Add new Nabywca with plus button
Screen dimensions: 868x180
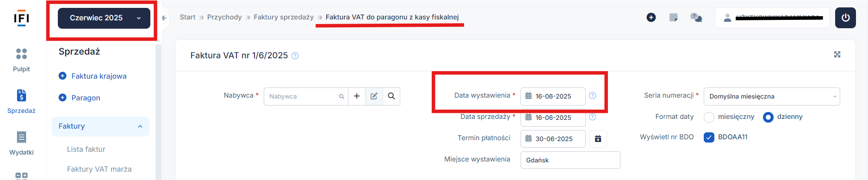[357, 96]
